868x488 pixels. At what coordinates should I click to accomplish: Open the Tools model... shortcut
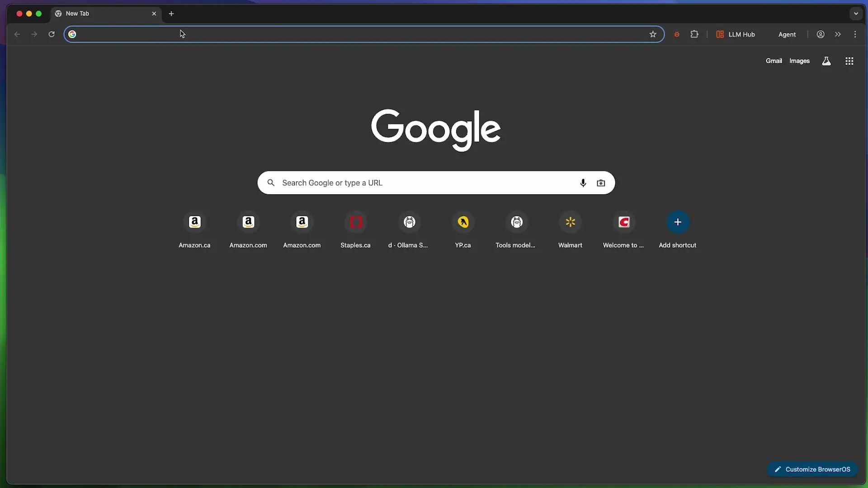[516, 230]
